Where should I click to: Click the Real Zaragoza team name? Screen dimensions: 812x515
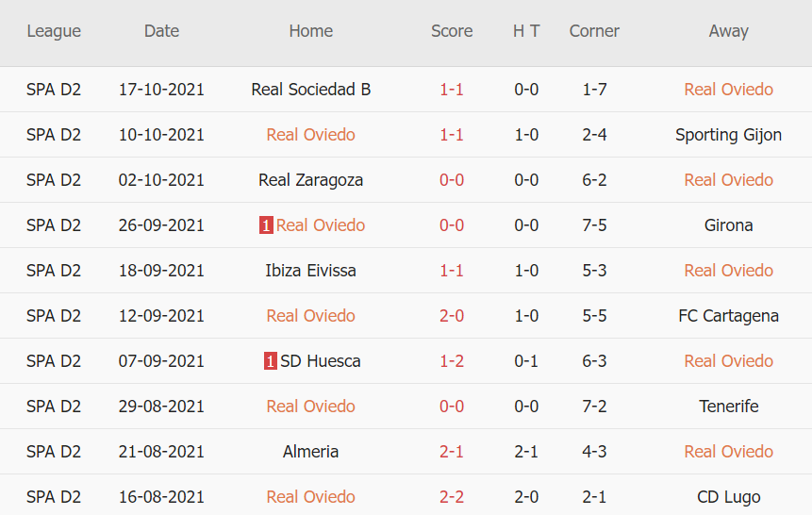click(311, 180)
